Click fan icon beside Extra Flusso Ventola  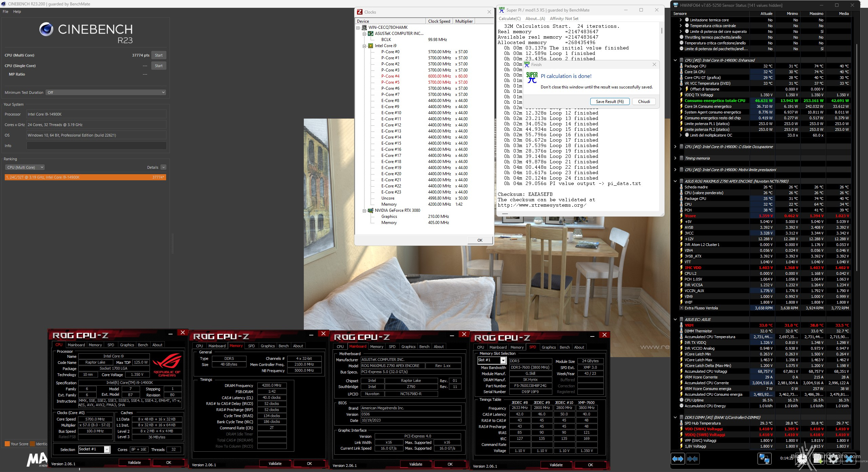point(681,308)
